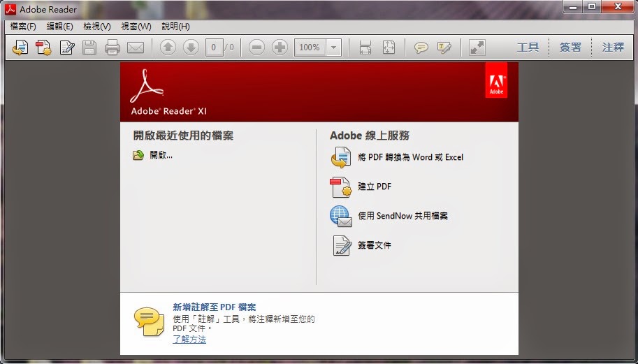The image size is (638, 364).
Task: Select the fit width scrolling icon
Action: [x=365, y=48]
